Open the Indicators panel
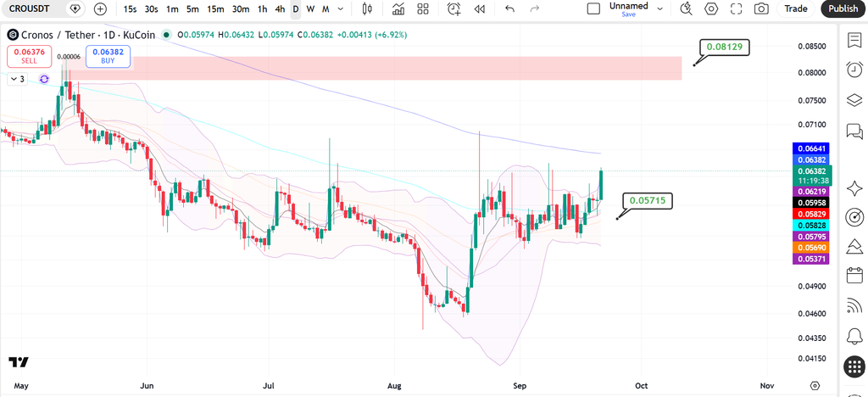The width and height of the screenshot is (868, 397). (x=398, y=8)
